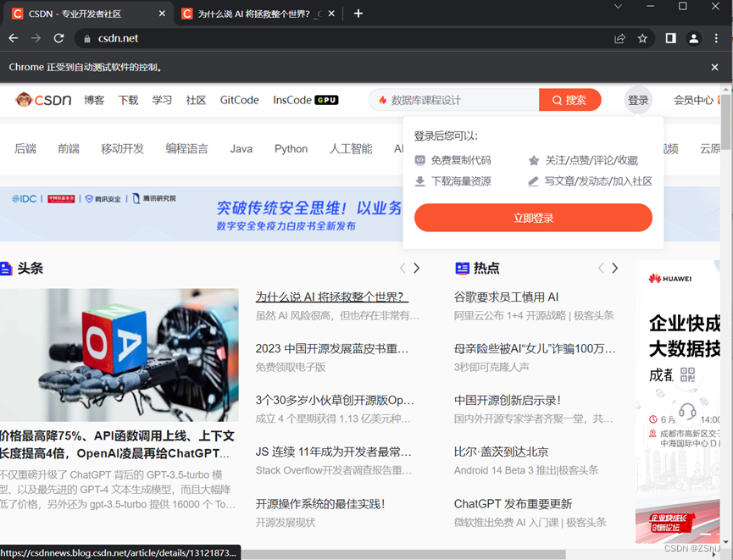Select the 后端 category tab
The image size is (733, 560).
pyautogui.click(x=25, y=148)
